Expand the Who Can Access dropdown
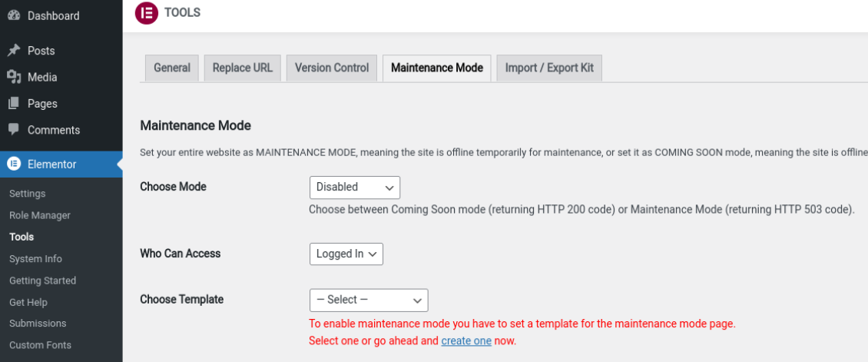Screen dimensions: 868x362 (346, 254)
